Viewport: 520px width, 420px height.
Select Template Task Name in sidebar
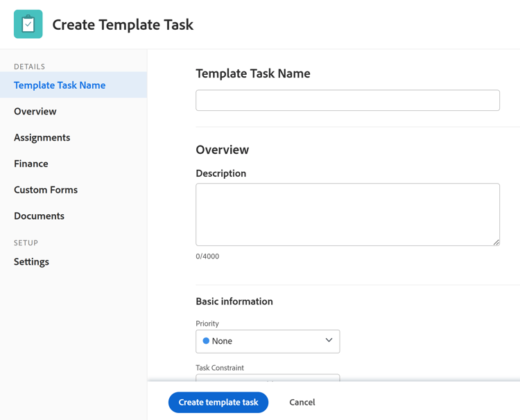coord(73,85)
